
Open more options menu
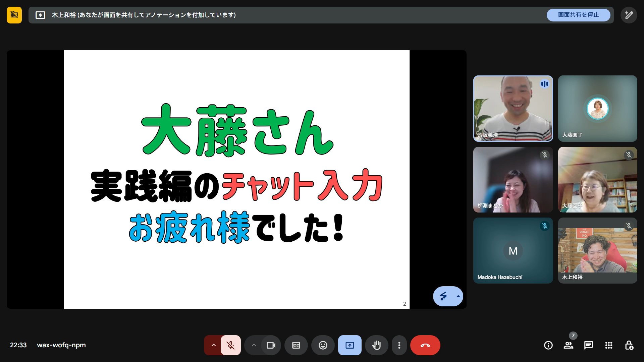[399, 345]
